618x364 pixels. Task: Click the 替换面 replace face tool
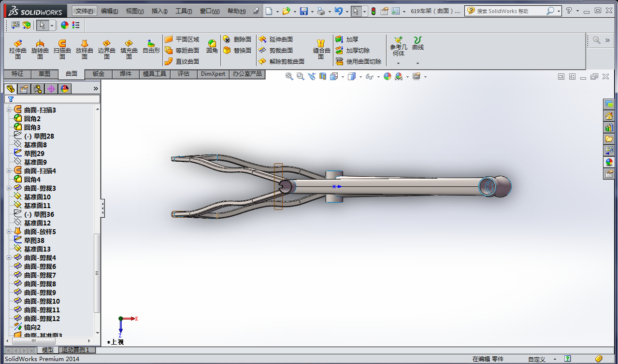tap(237, 50)
